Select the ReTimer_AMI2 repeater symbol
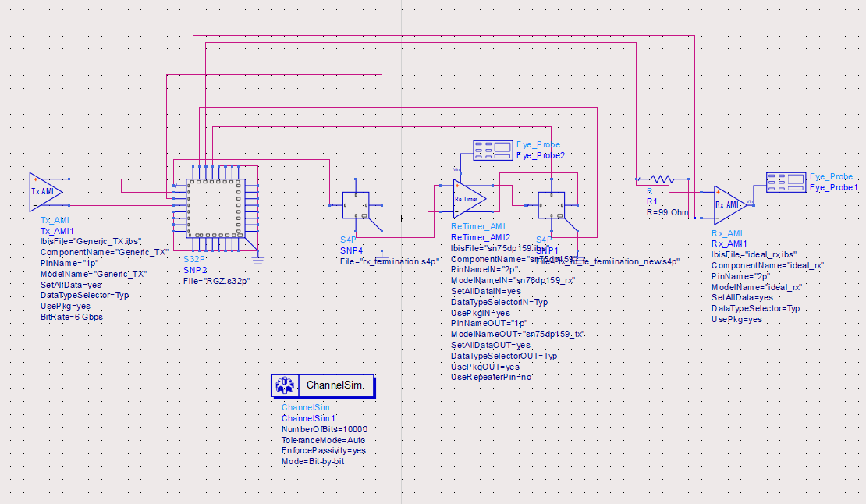 tap(468, 197)
